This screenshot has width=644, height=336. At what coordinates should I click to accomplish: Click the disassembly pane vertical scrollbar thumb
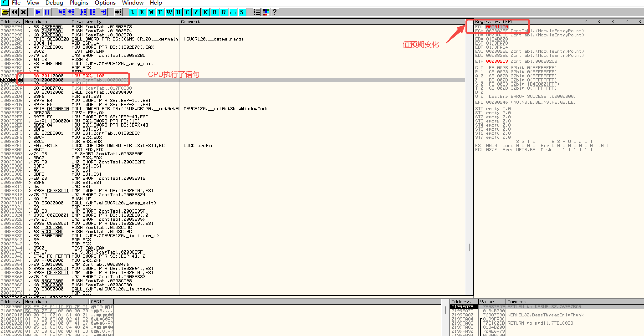tap(469, 247)
